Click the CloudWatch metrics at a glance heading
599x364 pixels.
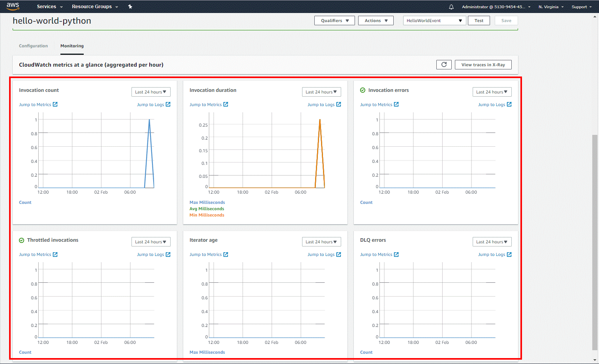click(91, 65)
